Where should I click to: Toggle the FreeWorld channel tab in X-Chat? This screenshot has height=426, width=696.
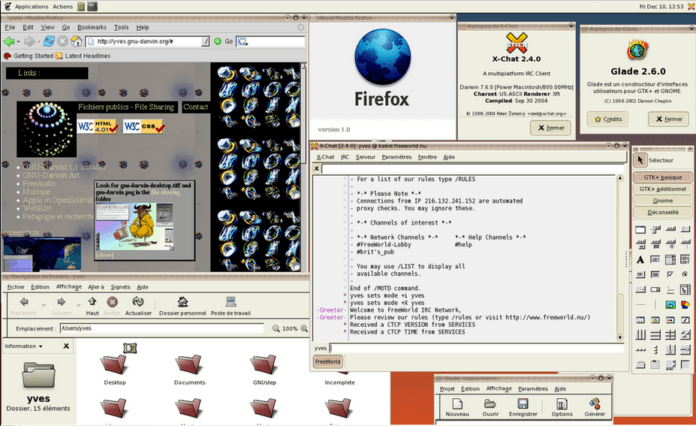pos(328,362)
